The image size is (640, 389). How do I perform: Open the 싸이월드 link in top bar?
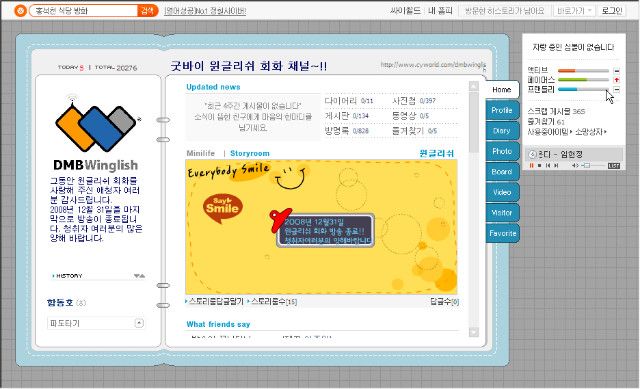(405, 11)
